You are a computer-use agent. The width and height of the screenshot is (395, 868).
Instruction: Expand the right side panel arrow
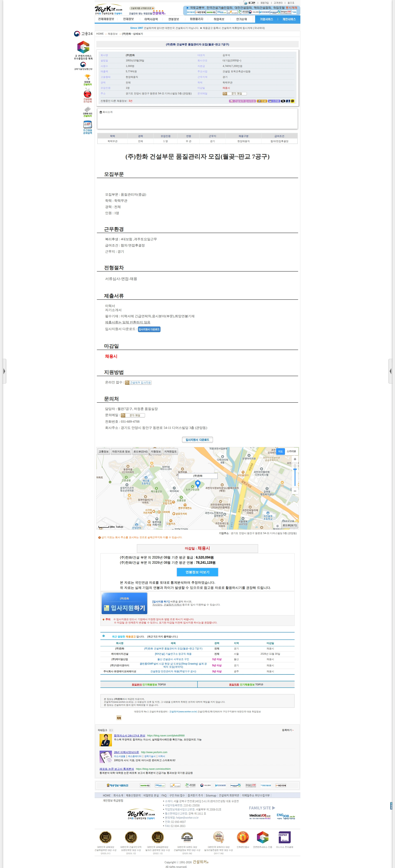pyautogui.click(x=391, y=371)
